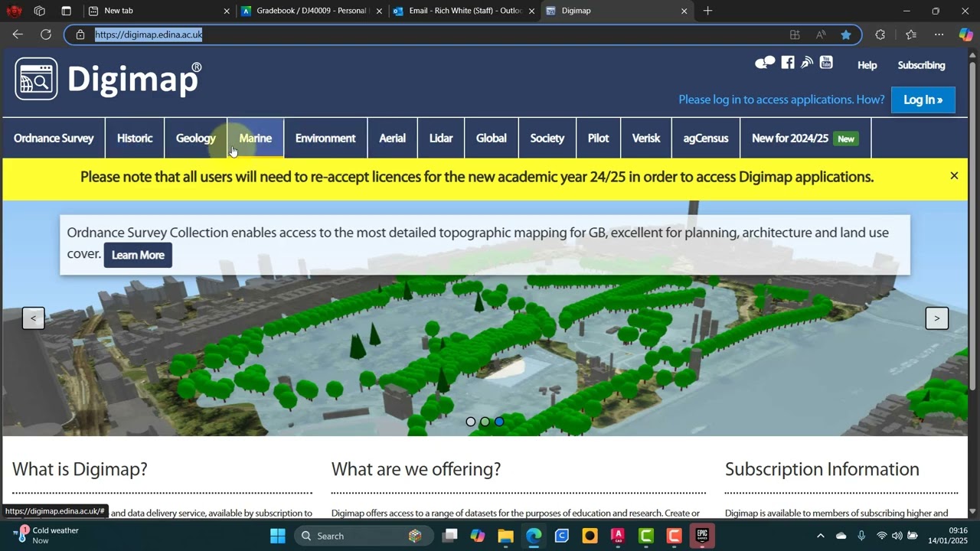Viewport: 980px width, 551px height.
Task: Click the Learn More button
Action: pos(138,255)
